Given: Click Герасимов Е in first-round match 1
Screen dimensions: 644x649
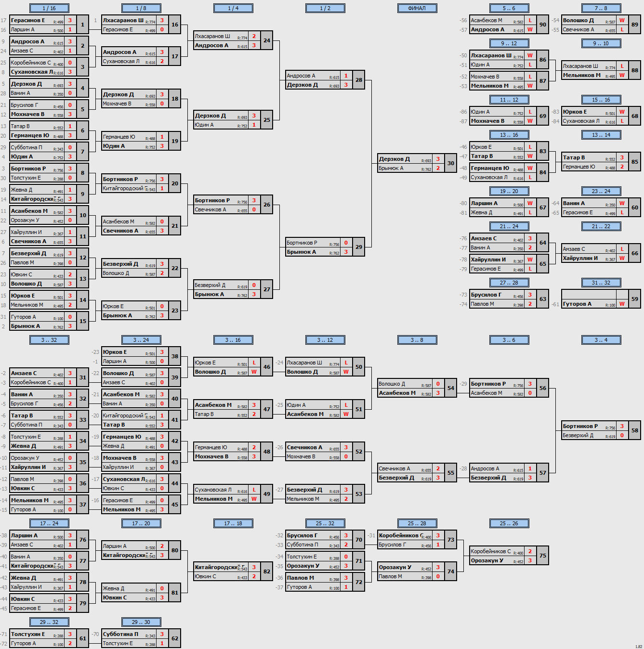Looking at the screenshot, I should 28,20.
